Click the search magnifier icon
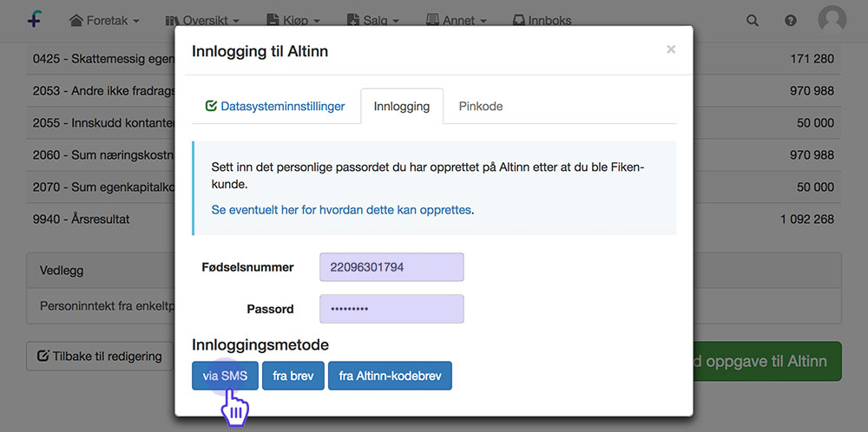 (753, 21)
